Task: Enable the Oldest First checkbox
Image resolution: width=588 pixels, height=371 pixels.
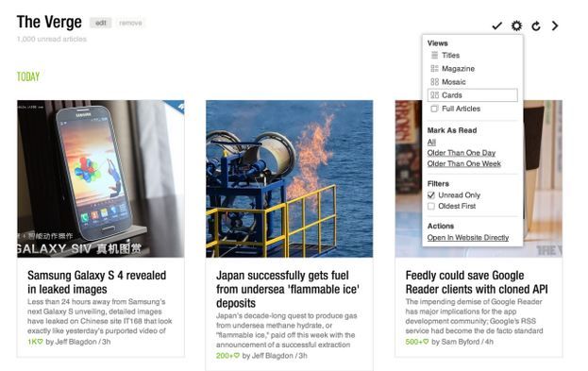Action: 431,206
